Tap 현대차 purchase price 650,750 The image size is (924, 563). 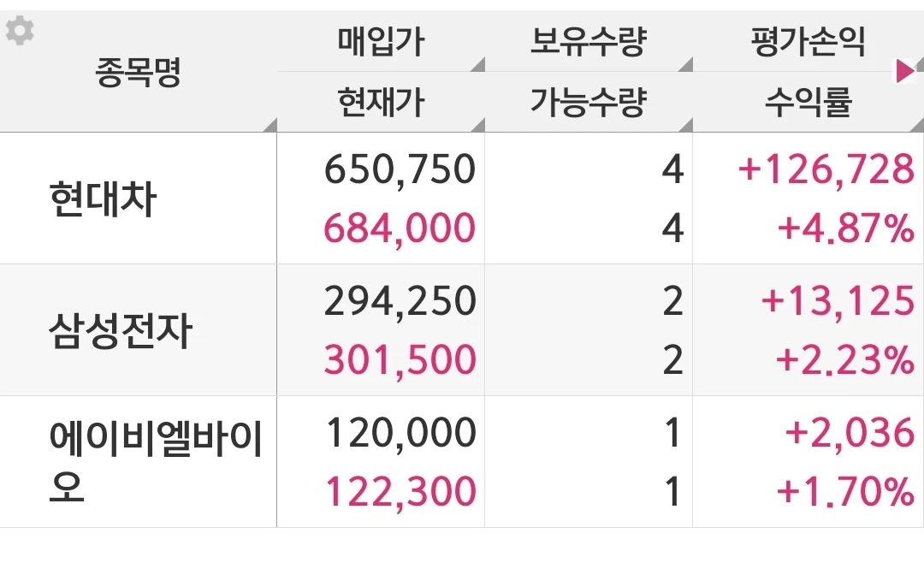[x=400, y=169]
